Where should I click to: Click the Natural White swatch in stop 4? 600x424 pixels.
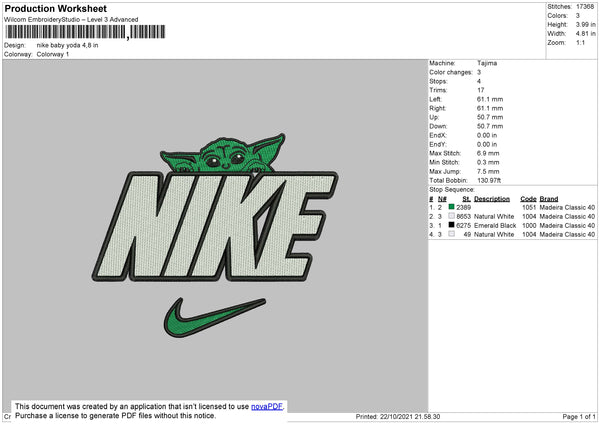(452, 234)
